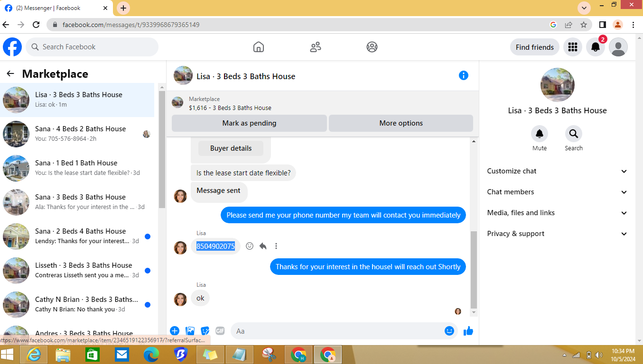Open the Groups icon in top navigation

tap(372, 47)
